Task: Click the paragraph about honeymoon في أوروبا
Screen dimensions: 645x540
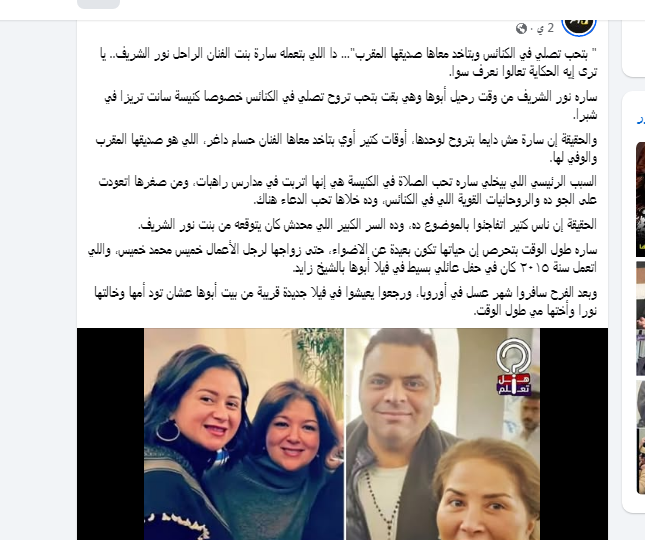Action: coord(346,301)
